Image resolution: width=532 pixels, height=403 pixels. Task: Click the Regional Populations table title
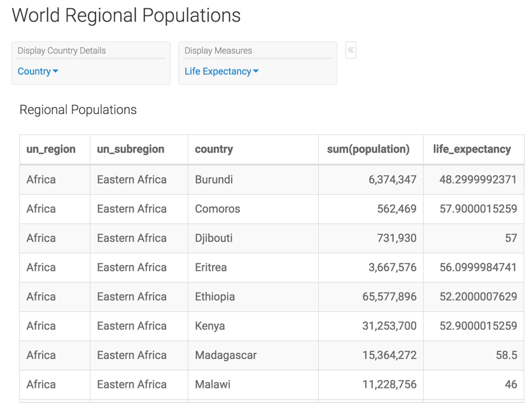78,110
